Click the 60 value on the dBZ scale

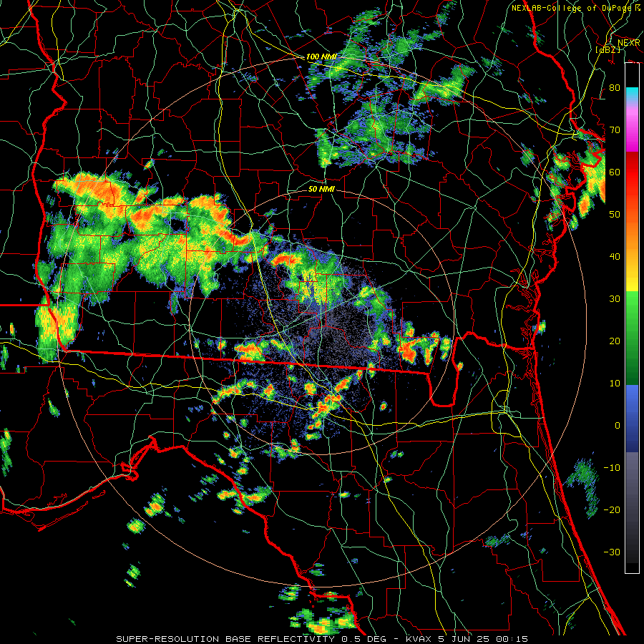coord(615,172)
